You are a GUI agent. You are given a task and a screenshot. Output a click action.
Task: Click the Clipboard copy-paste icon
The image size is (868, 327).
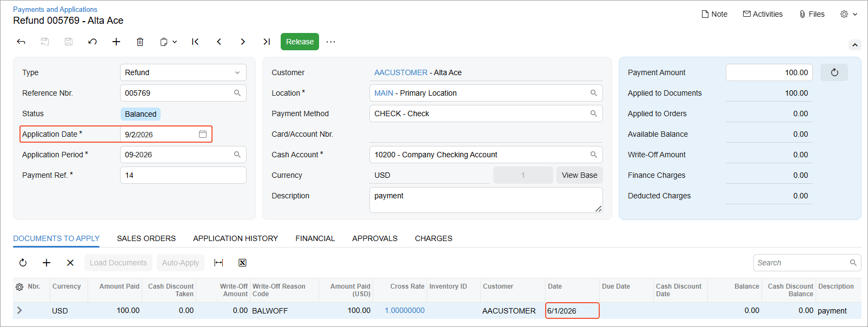163,42
